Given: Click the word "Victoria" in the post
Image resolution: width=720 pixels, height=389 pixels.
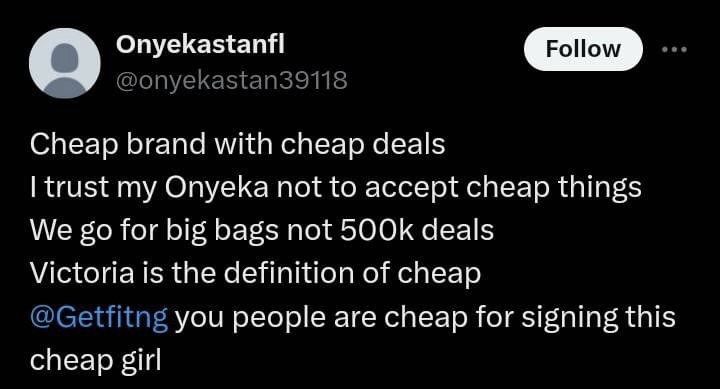Looking at the screenshot, I should (82, 273).
